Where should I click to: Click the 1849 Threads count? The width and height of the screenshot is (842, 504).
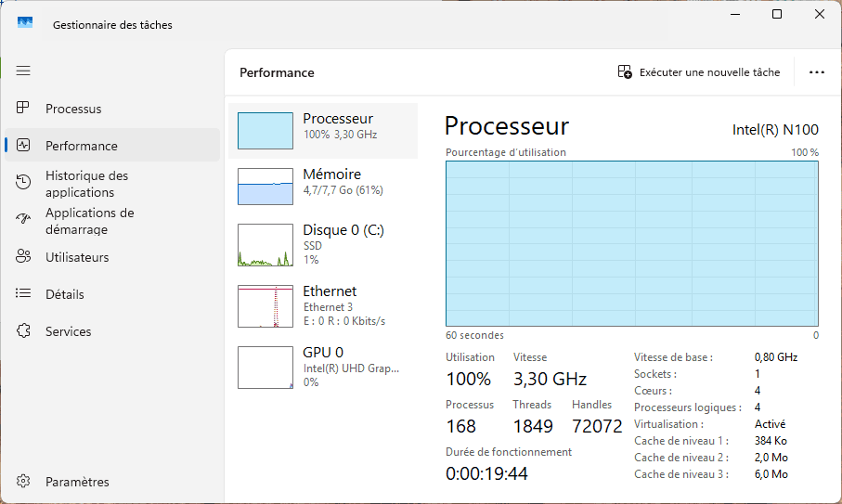532,426
